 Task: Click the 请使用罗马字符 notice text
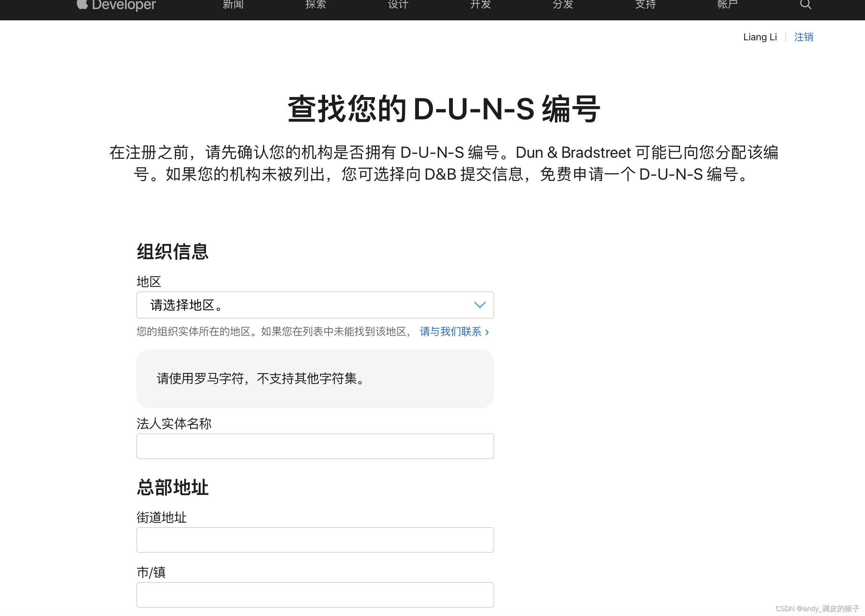[260, 378]
